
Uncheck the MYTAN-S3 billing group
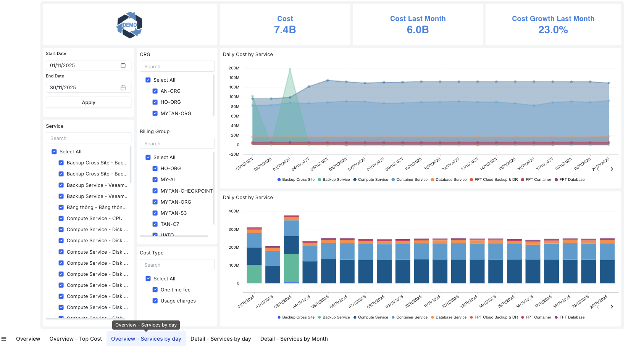tap(155, 213)
